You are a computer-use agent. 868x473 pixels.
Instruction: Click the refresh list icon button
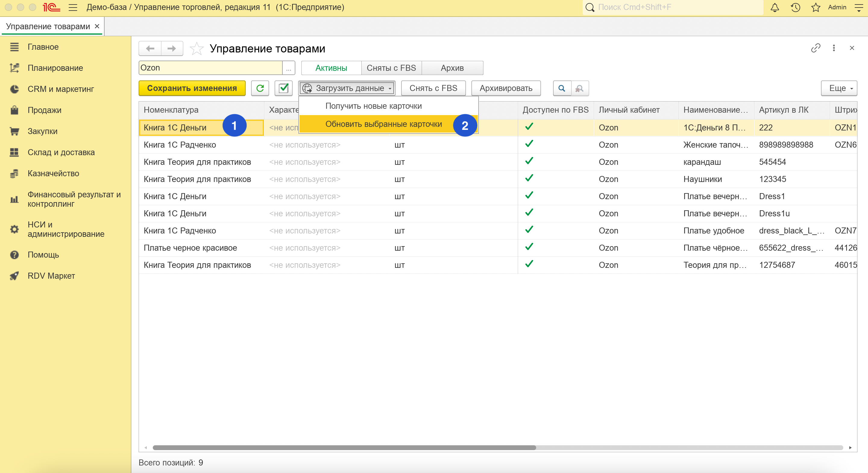click(x=260, y=88)
